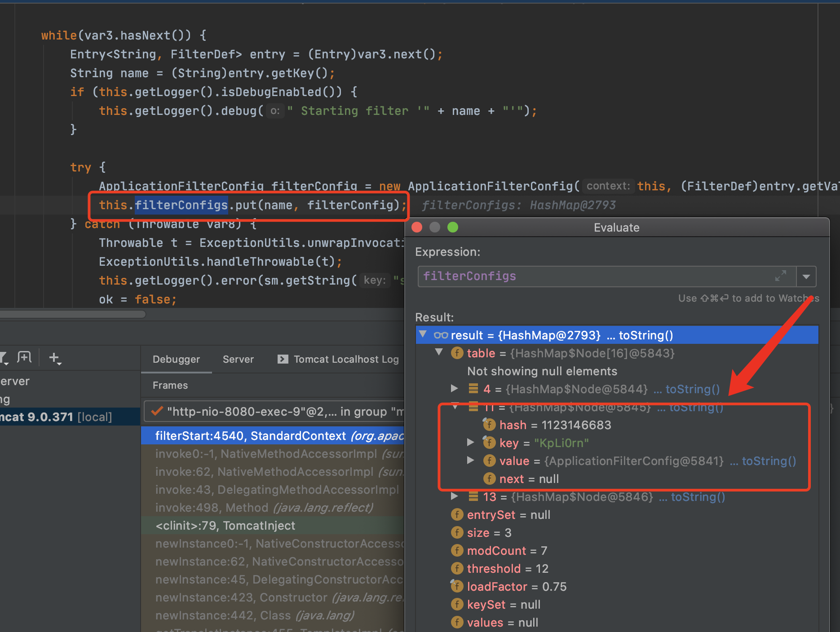This screenshot has width=840, height=632.
Task: Expand the key "KpLi0rn" node
Action: tap(470, 442)
